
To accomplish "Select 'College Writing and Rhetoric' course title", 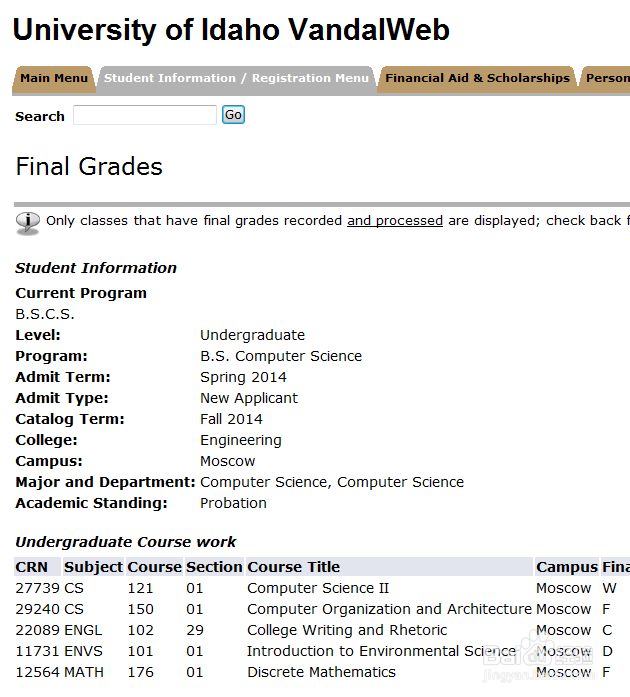I will click(x=347, y=630).
